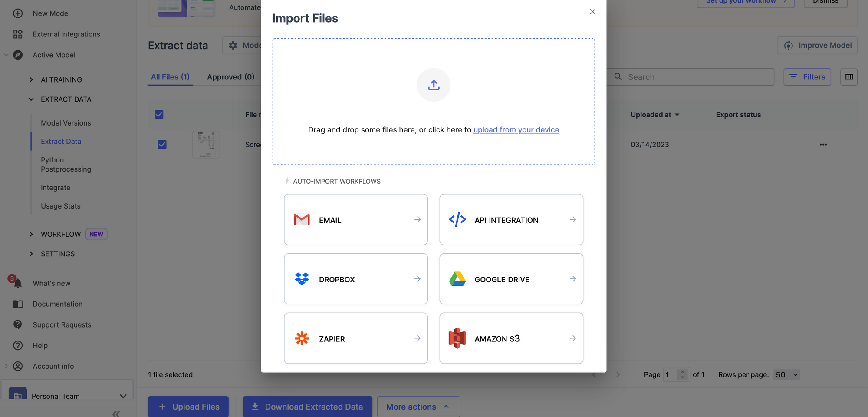Select the API Integration workflow

coord(511,220)
